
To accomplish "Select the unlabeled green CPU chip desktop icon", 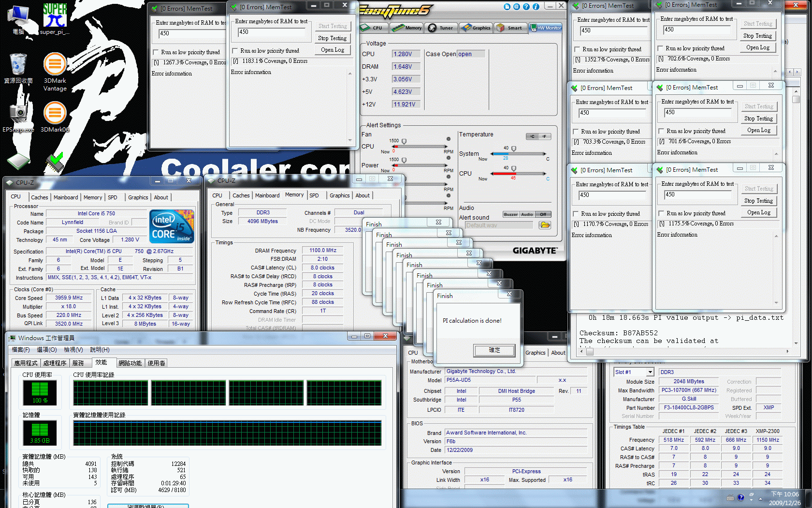I will 18,161.
